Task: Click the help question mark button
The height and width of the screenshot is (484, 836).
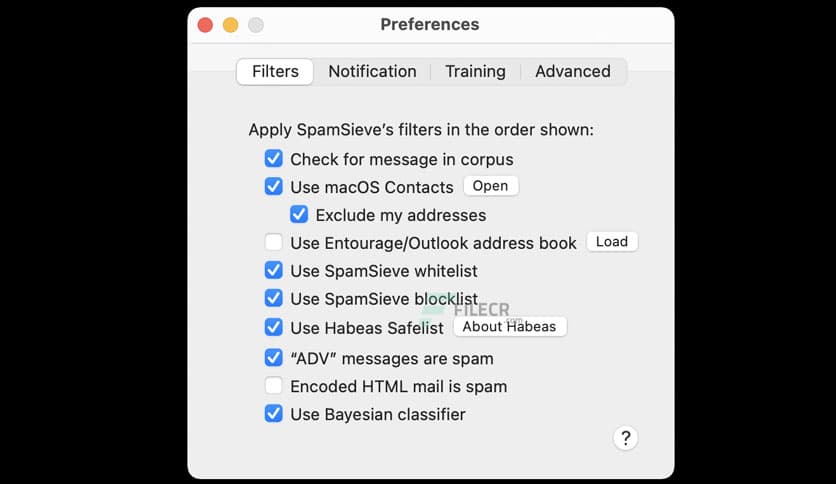Action: [625, 438]
